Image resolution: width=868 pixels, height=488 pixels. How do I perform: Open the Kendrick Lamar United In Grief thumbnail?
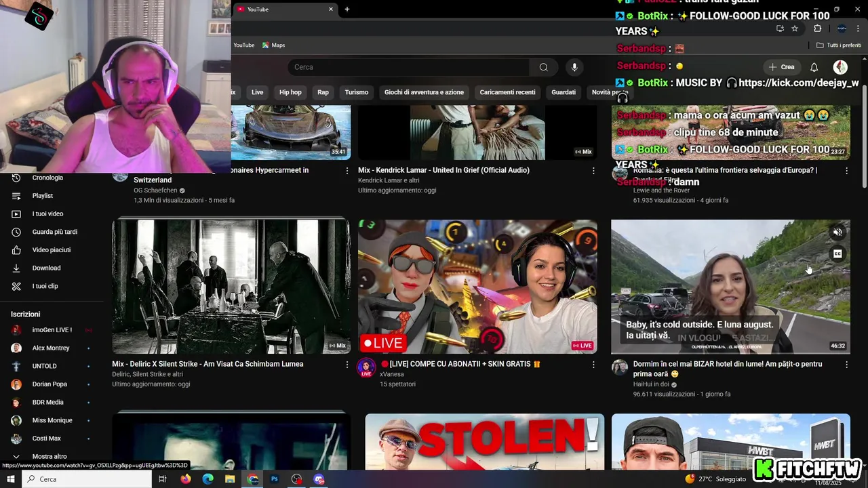pos(477,132)
